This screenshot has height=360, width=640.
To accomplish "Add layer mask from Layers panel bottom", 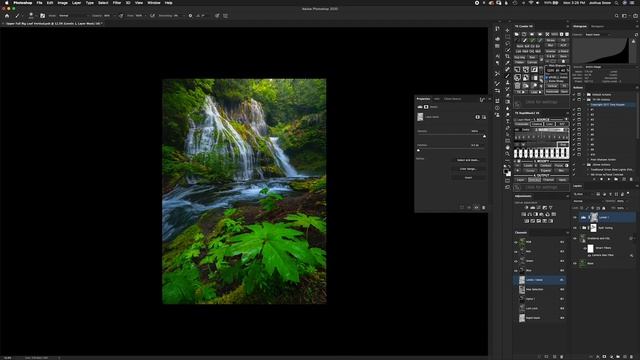I will (x=604, y=356).
